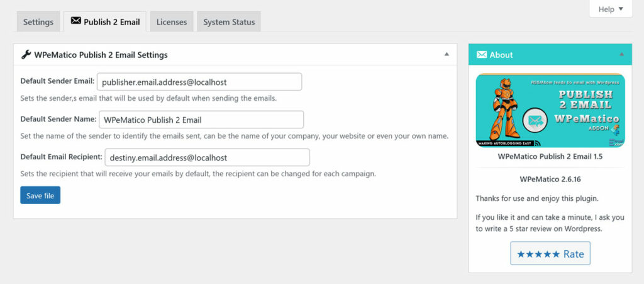Open the System Status tab

point(229,22)
